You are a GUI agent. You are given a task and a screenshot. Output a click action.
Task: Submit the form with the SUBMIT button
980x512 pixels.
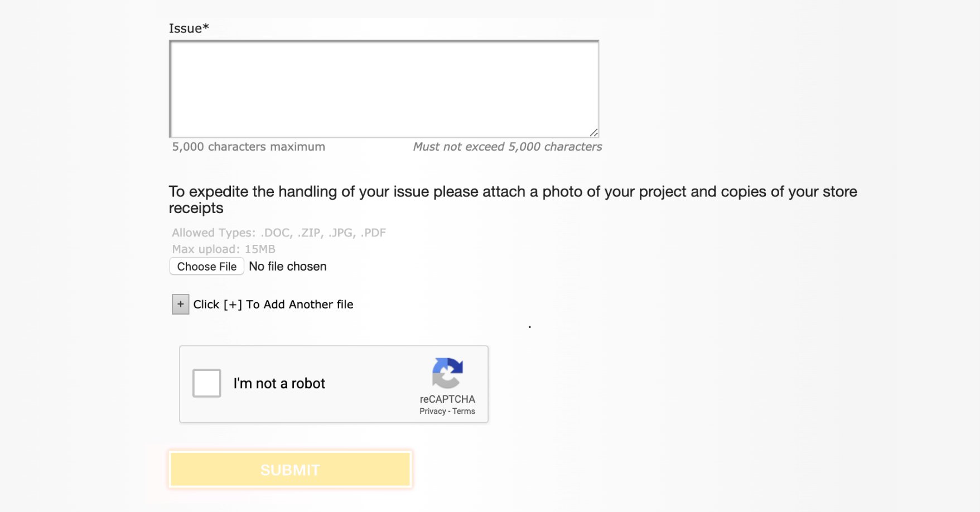pos(290,470)
